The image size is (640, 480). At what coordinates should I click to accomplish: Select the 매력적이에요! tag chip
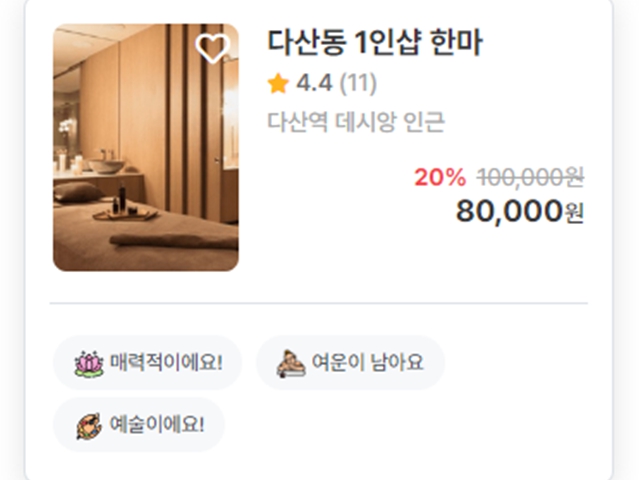click(147, 362)
